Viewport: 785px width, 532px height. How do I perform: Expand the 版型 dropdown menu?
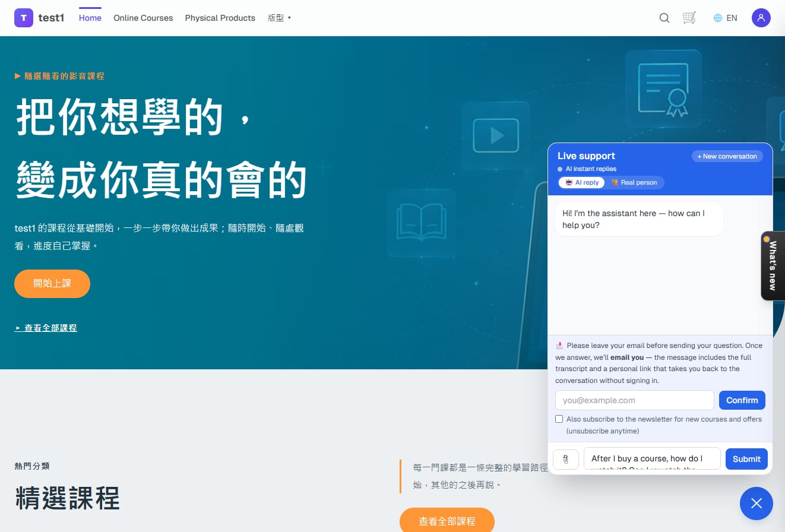pyautogui.click(x=280, y=18)
